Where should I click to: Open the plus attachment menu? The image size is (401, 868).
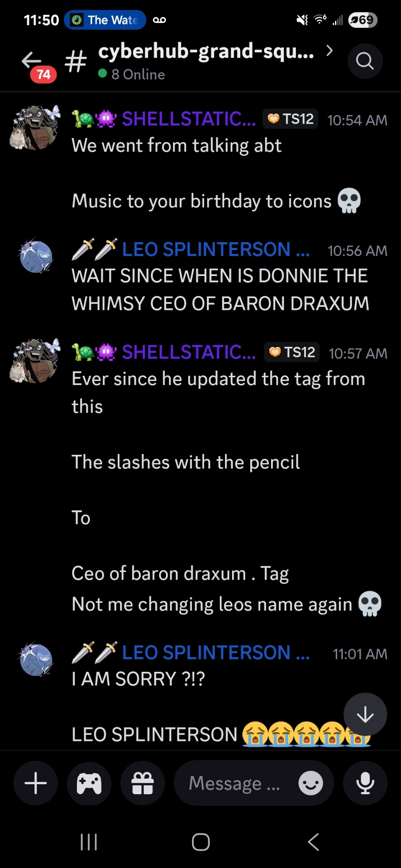(x=36, y=783)
